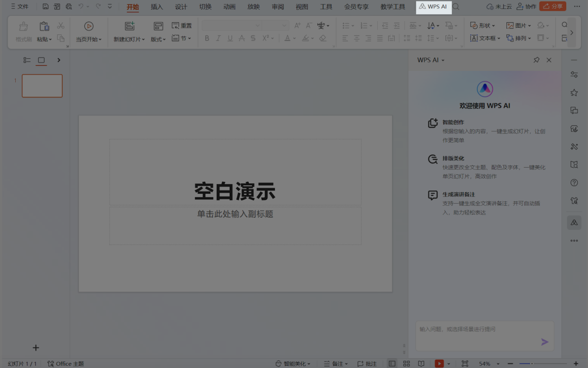Toggle center text alignment
The height and width of the screenshot is (368, 588).
point(357,38)
